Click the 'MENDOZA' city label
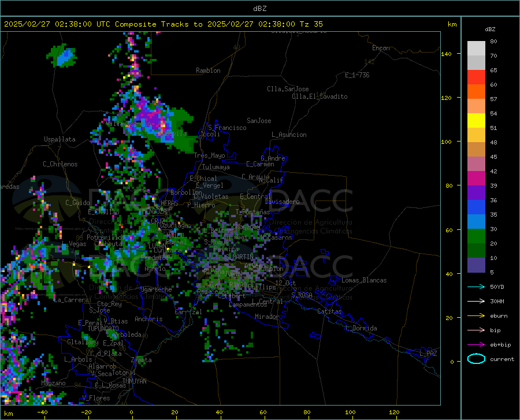520x420 pixels. tap(154, 211)
